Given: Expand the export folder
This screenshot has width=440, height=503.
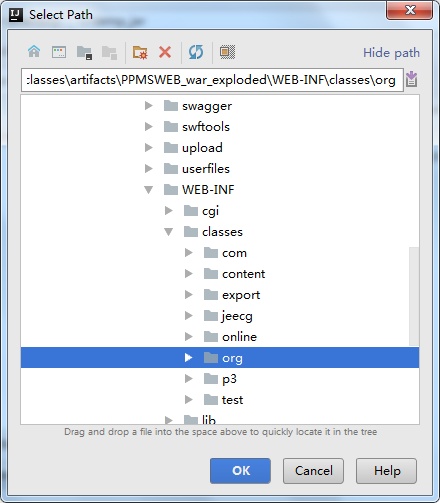Looking at the screenshot, I should coord(189,295).
